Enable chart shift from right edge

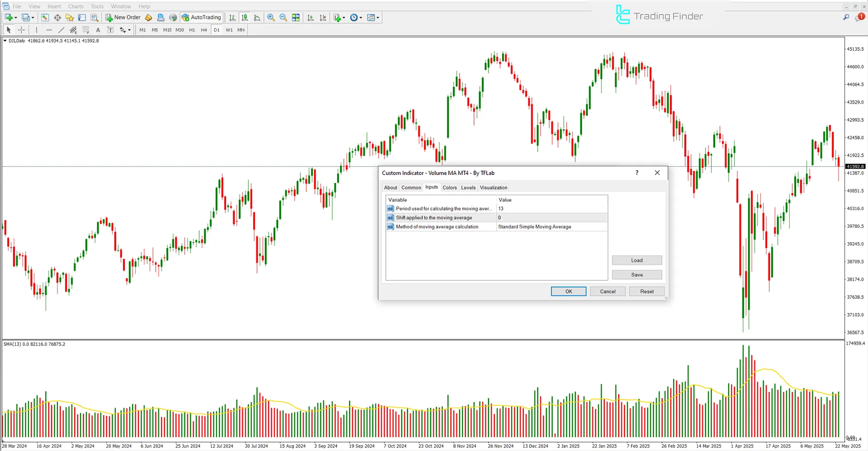point(323,17)
